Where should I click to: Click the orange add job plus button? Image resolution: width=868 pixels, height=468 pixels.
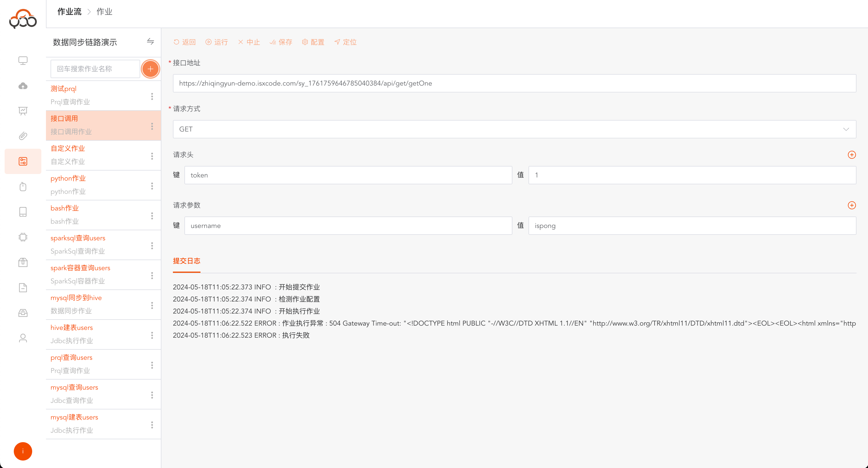[x=150, y=69]
